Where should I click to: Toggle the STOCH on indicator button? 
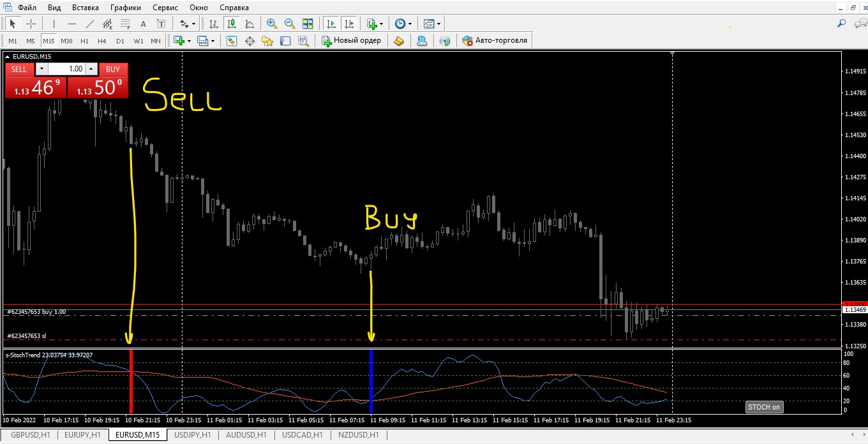pos(764,407)
